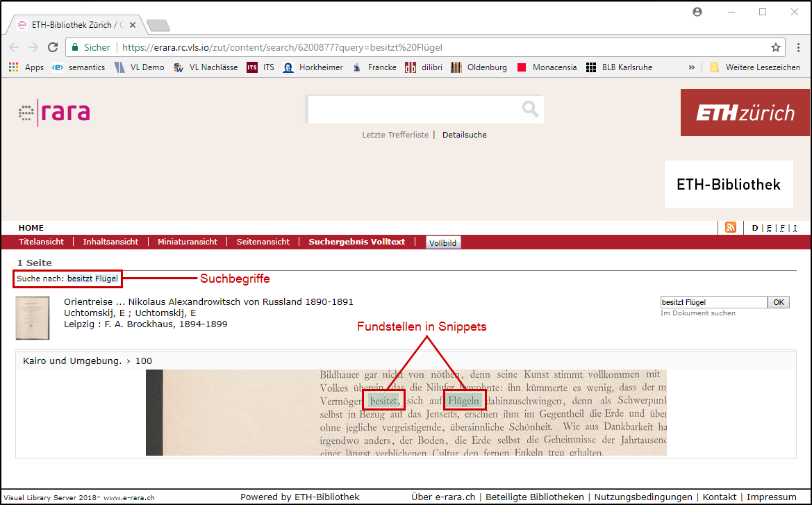Open the Detailsuche link
812x505 pixels.
464,135
